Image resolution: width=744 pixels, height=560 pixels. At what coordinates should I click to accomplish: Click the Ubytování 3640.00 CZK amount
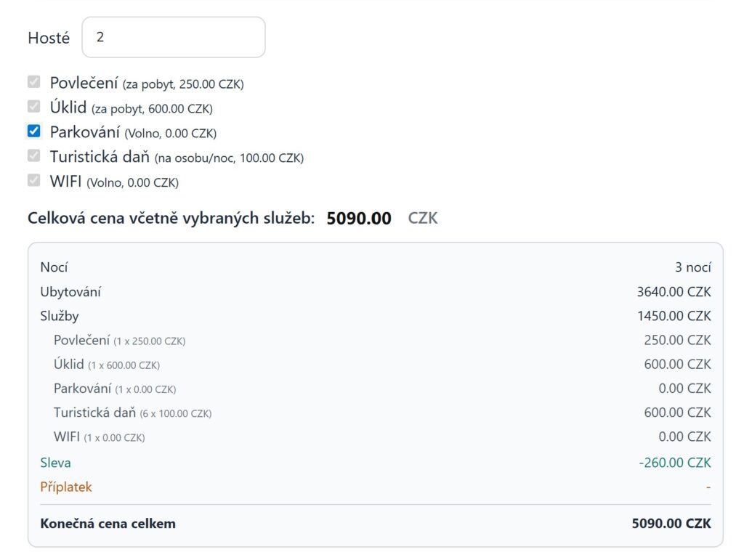click(x=674, y=292)
